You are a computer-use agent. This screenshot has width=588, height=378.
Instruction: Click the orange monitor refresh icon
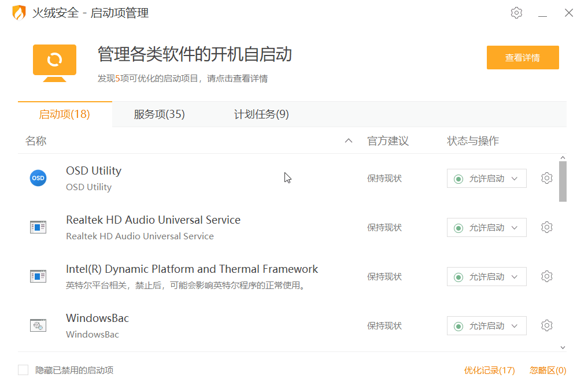[55, 63]
